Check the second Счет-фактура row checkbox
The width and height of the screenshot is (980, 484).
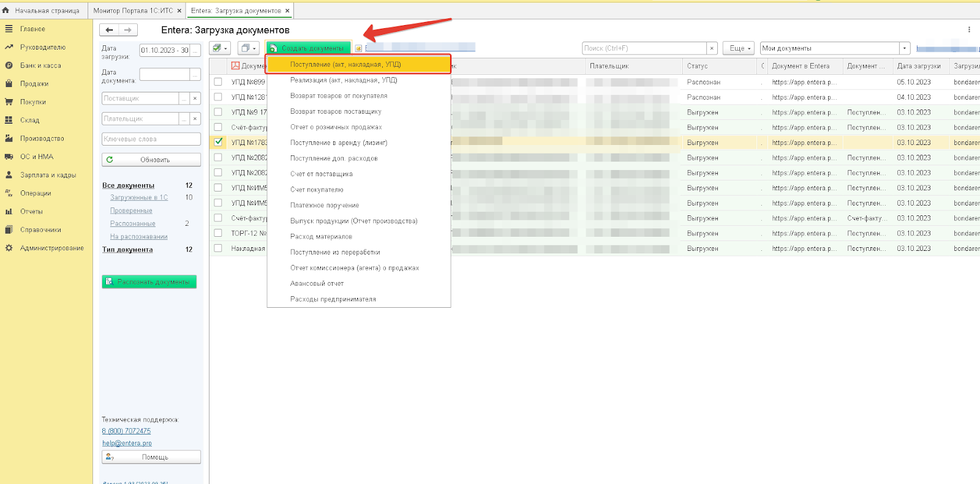tap(218, 218)
